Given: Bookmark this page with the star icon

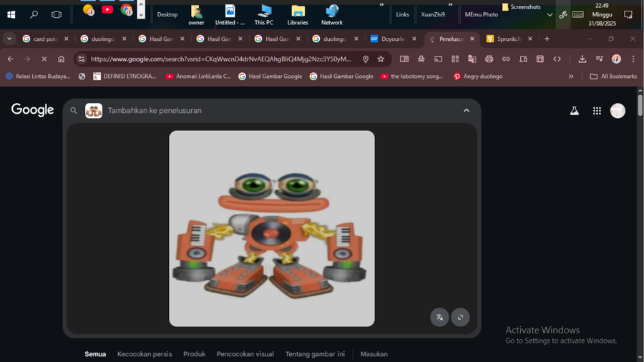Looking at the screenshot, I should click(381, 59).
